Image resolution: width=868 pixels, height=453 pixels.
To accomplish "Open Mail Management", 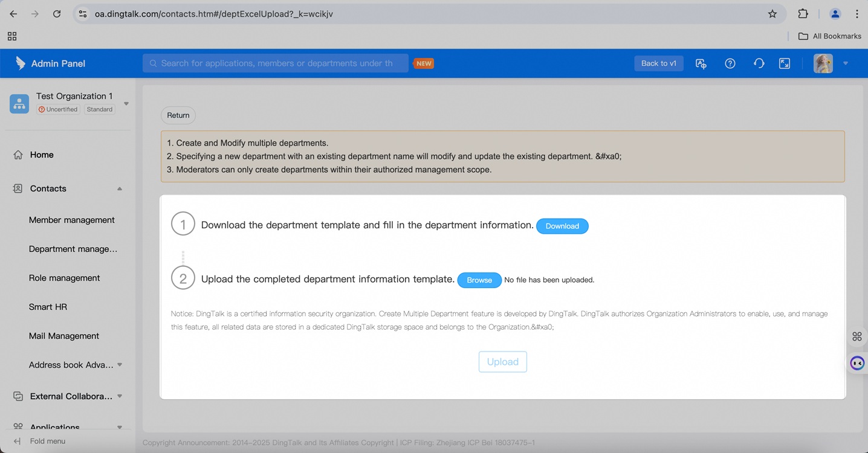I will point(64,336).
